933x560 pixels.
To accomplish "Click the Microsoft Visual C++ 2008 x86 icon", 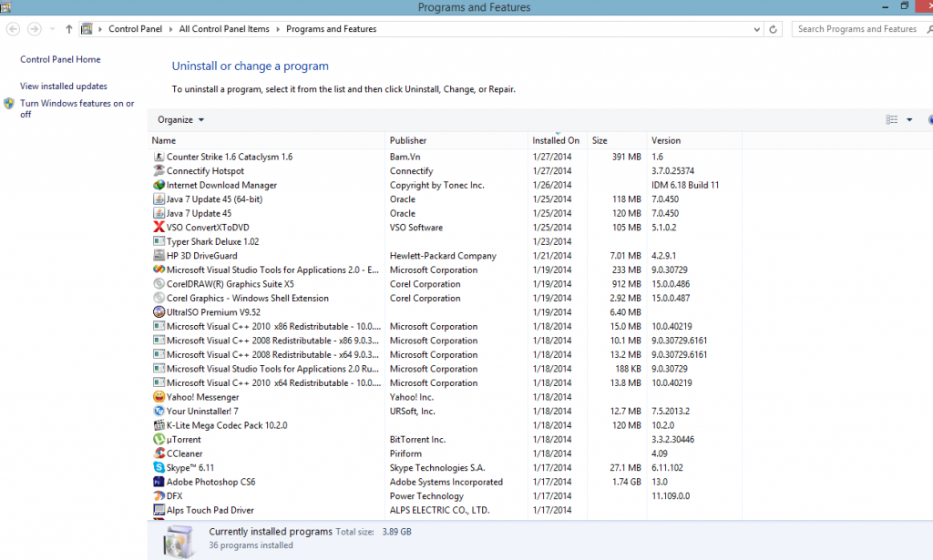I will click(x=159, y=341).
